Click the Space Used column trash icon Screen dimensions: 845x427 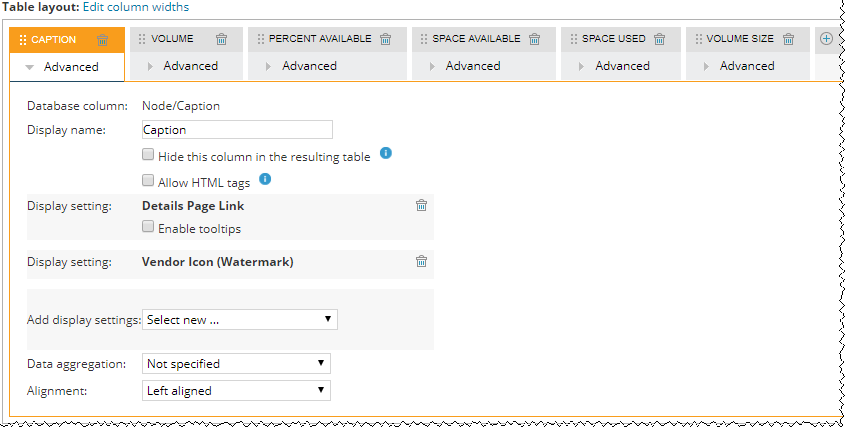point(659,40)
